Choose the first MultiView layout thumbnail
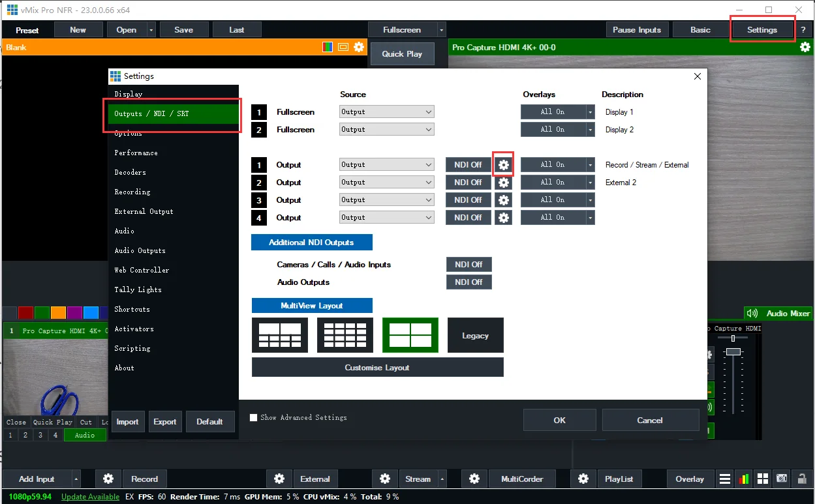 tap(280, 335)
